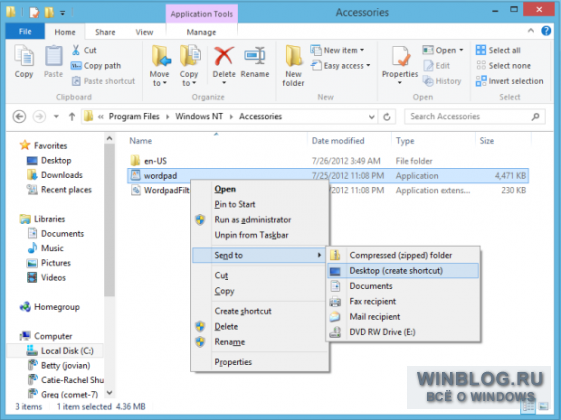Select Compressed (zipped) folder
The height and width of the screenshot is (420, 561).
tap(403, 255)
